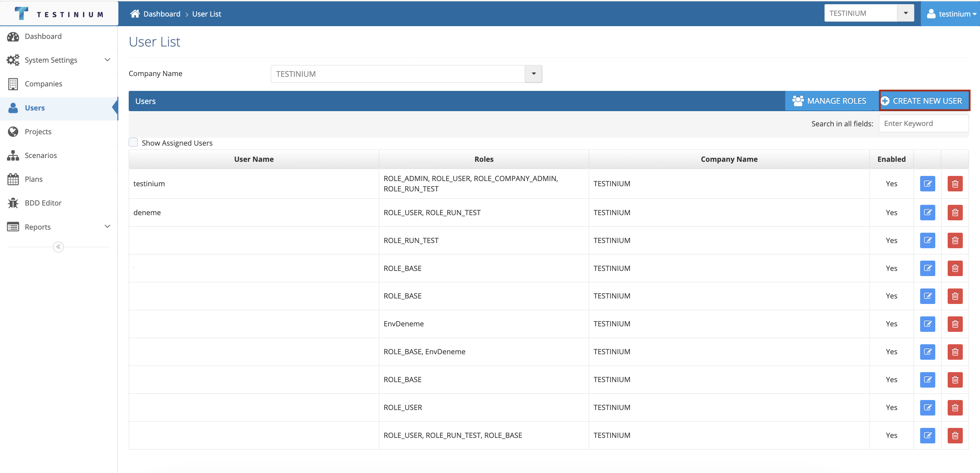980x473 pixels.
Task: Open the testinium user account menu
Action: tap(951, 14)
